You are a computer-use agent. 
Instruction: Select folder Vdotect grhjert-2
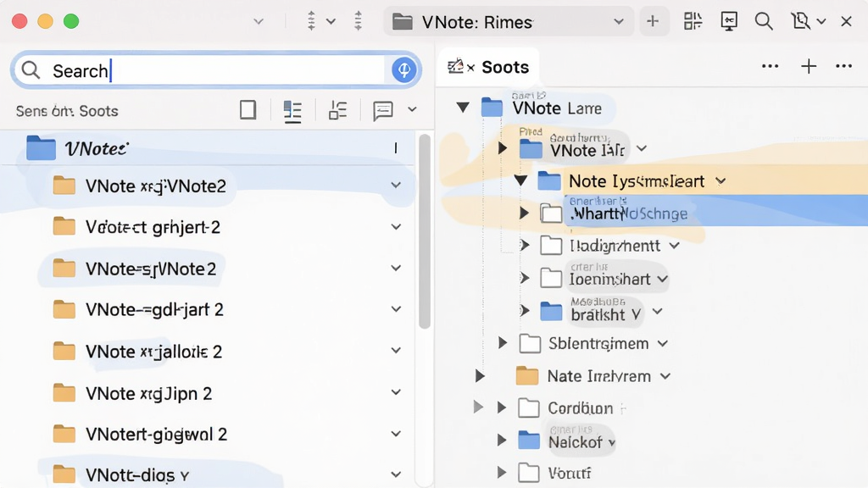153,227
